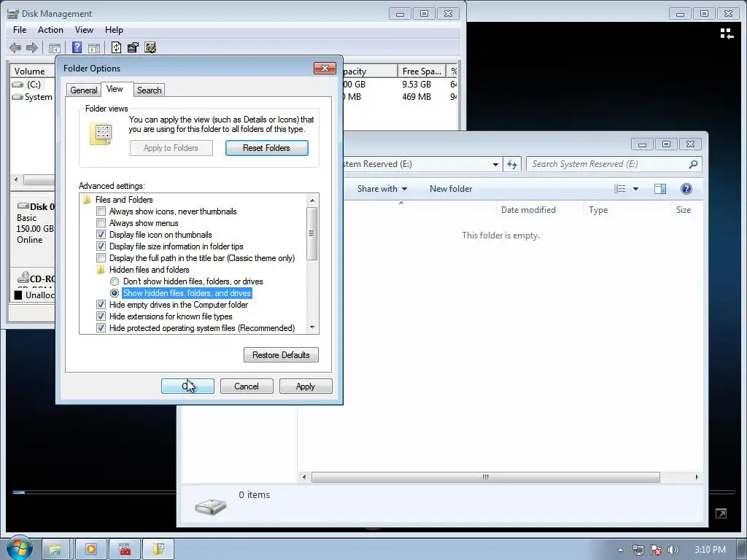Viewport: 747px width, 560px height.
Task: Click the left arrow of Explorer's horizontal scrollbar
Action: point(304,477)
